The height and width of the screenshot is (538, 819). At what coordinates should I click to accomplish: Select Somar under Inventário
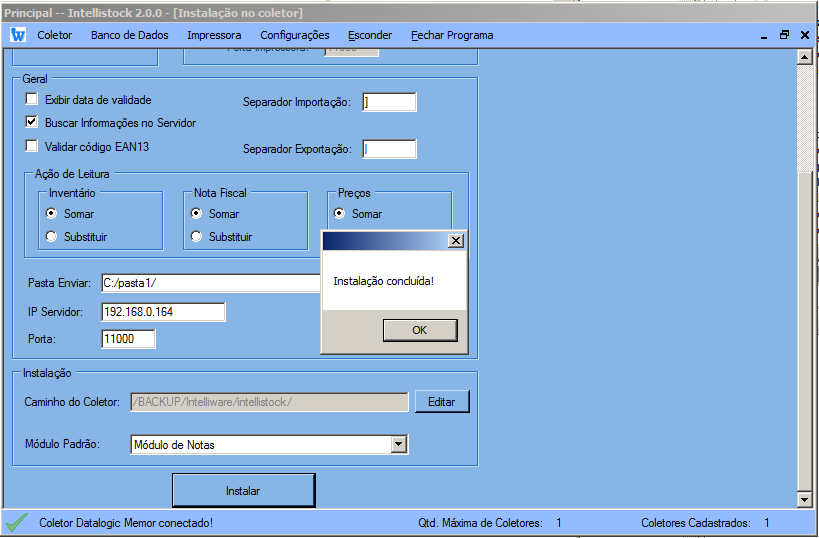(51, 213)
